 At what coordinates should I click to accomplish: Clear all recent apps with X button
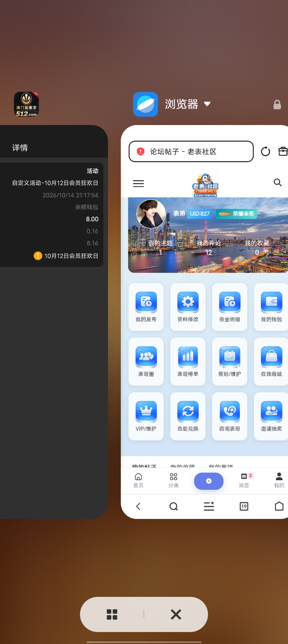176,614
